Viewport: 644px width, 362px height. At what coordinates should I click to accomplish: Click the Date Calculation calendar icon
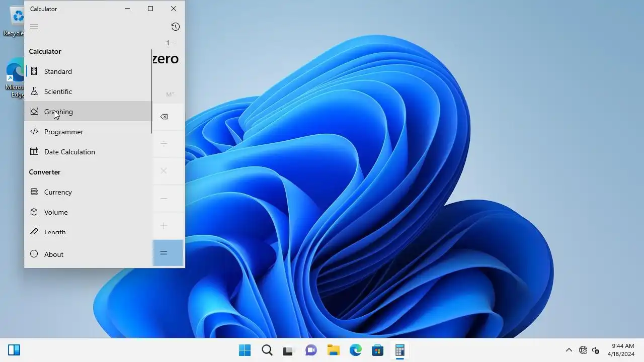coord(34,151)
